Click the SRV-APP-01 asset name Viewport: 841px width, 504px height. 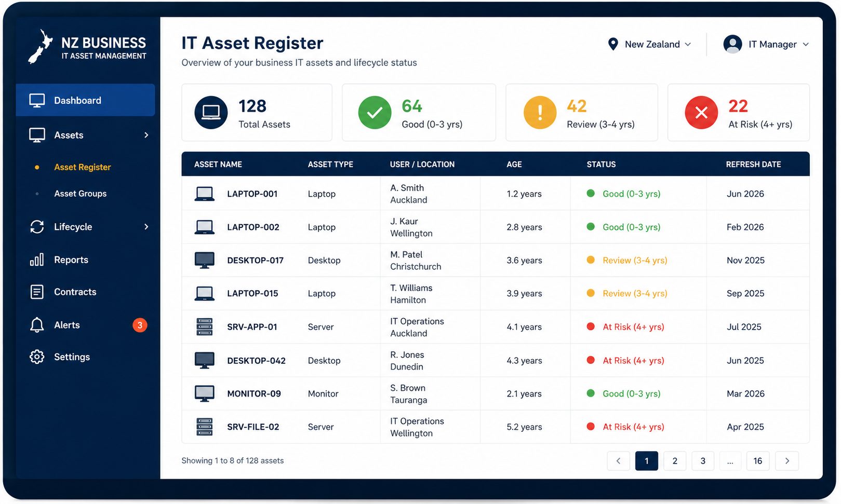(252, 326)
